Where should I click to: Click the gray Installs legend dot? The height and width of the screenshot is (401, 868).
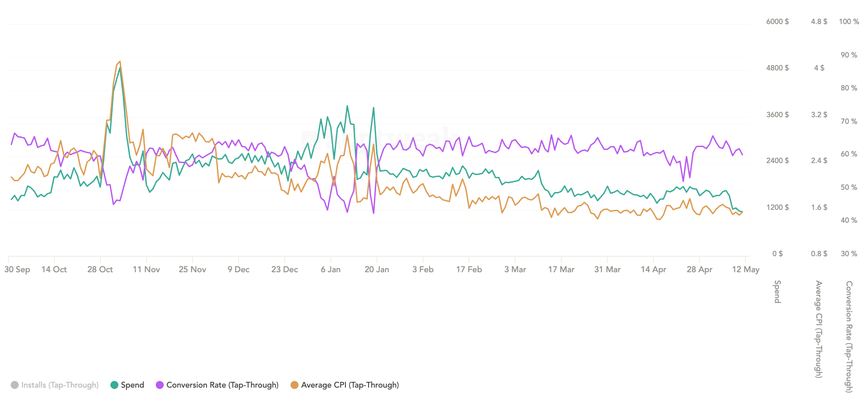(x=15, y=385)
